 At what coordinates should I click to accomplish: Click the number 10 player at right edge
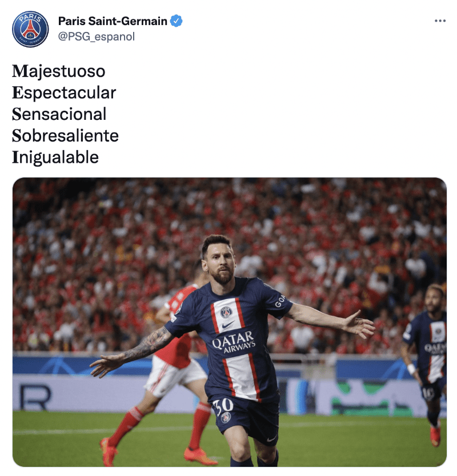coord(427,364)
